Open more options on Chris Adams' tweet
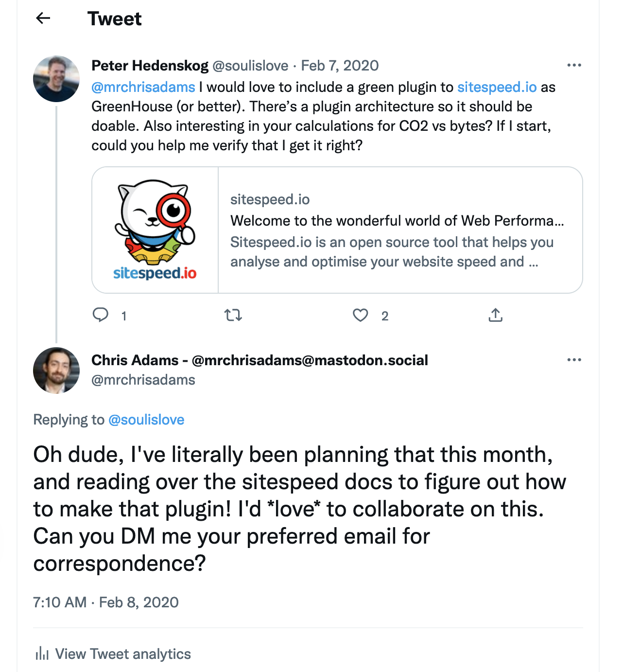624x672 pixels. [x=574, y=360]
